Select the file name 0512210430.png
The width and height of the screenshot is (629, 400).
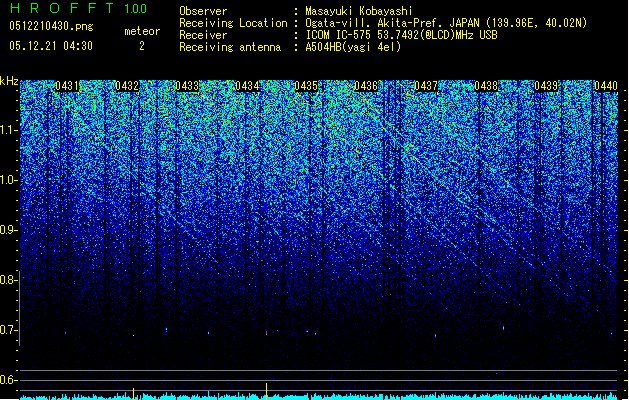[x=51, y=26]
